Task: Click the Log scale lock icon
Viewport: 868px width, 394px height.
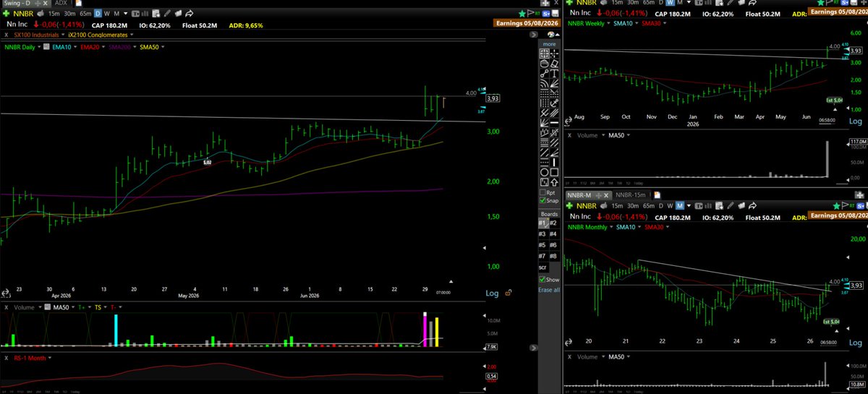Action: pos(509,293)
